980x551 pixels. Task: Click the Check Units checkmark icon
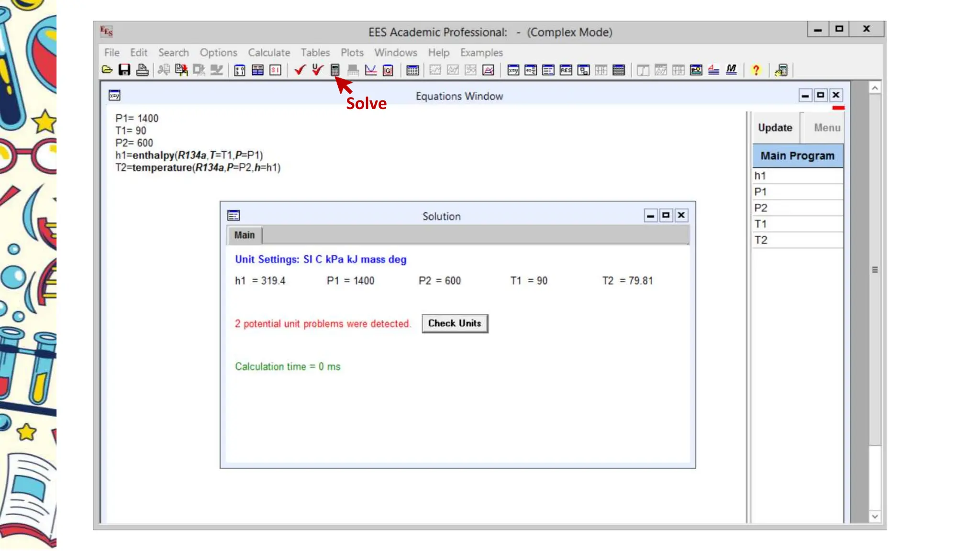click(317, 70)
